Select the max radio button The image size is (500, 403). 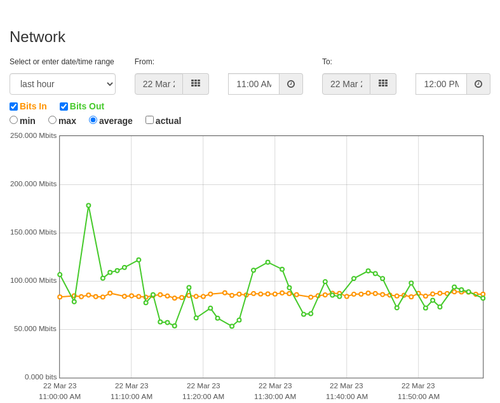(x=52, y=120)
